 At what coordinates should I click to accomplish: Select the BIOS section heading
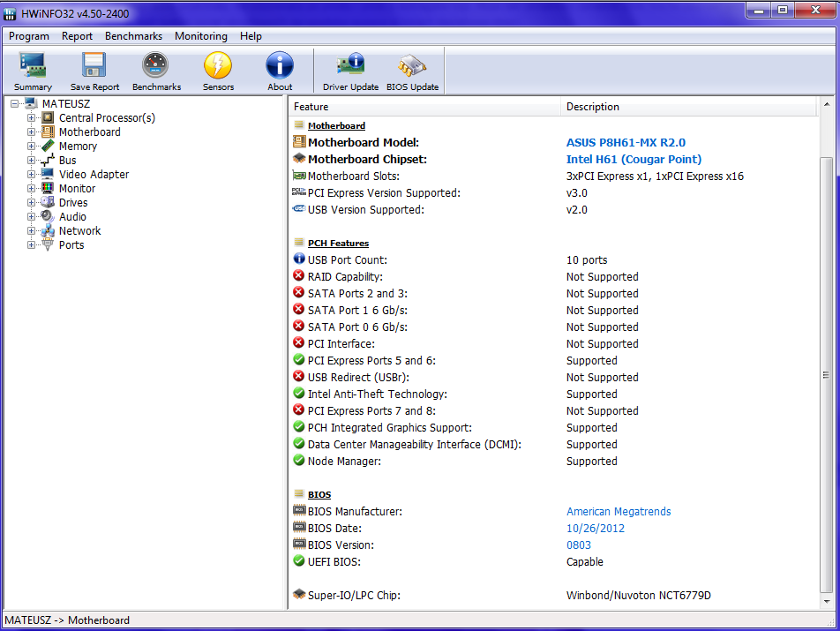tap(319, 494)
